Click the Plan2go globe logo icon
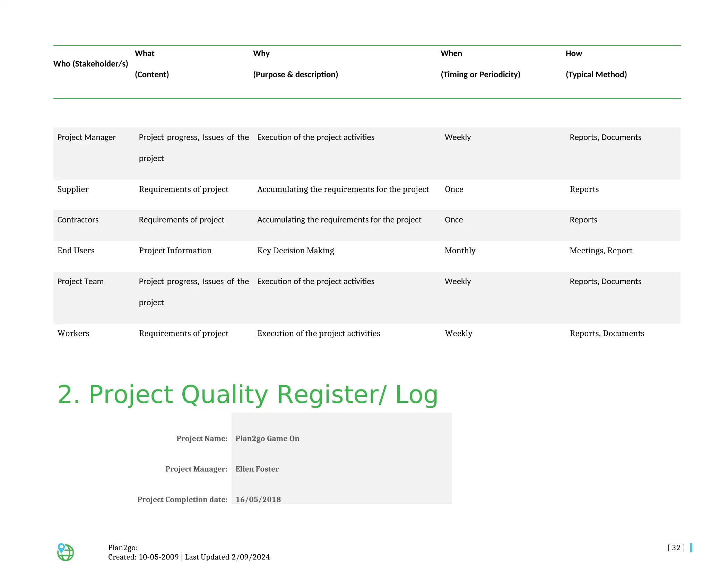This screenshot has height=572, width=728. [x=65, y=552]
